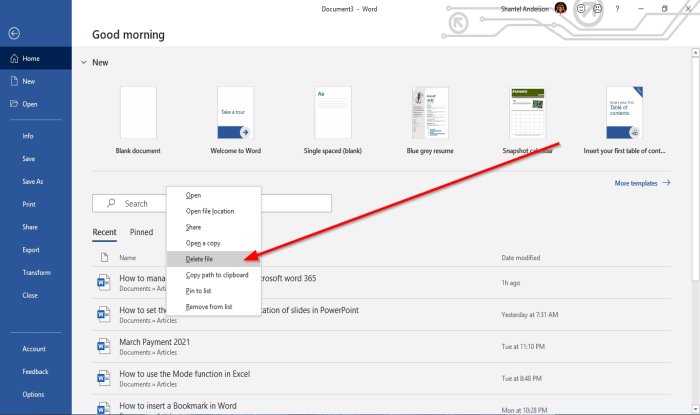Select Share in the context menu
Viewport: 700px width, 415px height.
pos(213,227)
